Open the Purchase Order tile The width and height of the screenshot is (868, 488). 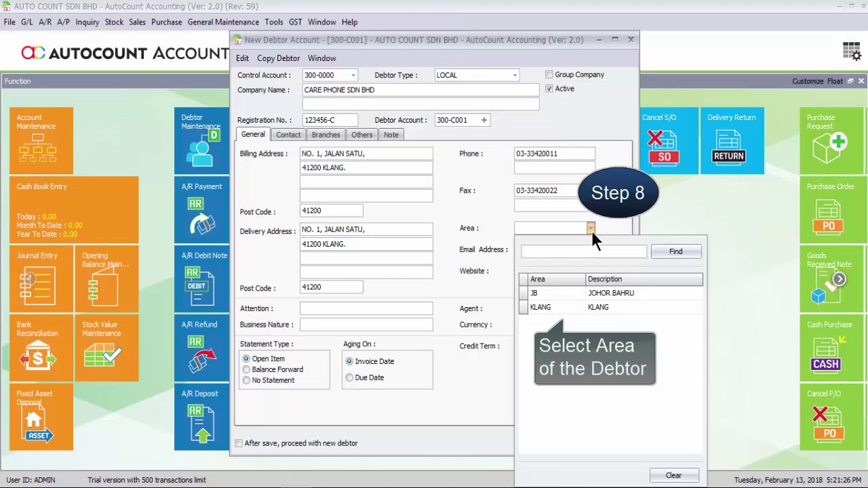pyautogui.click(x=831, y=209)
